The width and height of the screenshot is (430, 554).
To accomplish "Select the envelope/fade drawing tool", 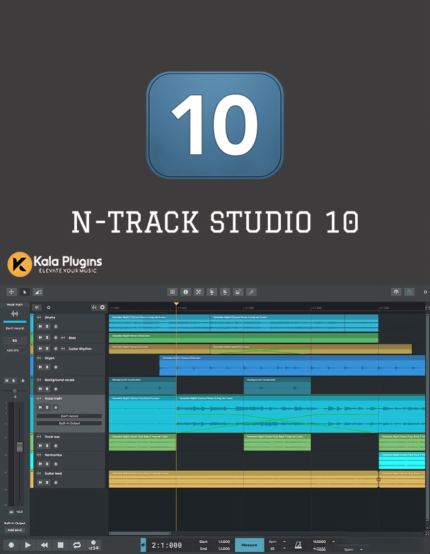I will tap(38, 292).
